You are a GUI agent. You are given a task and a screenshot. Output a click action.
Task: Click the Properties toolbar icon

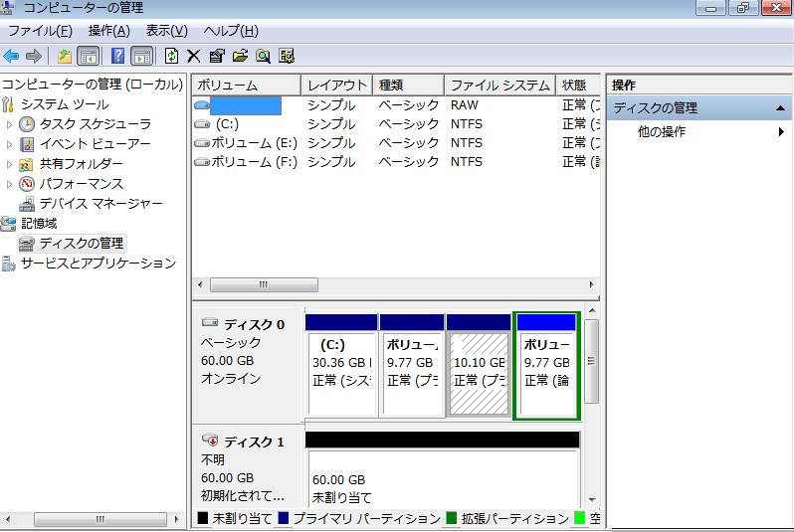(x=217, y=56)
